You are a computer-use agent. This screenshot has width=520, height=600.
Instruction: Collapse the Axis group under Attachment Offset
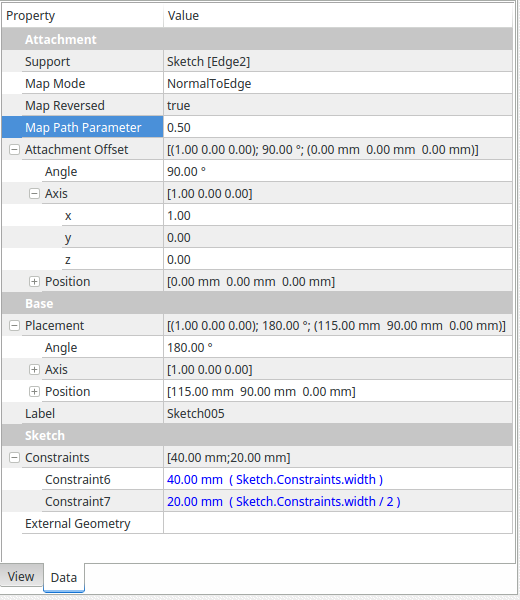(34, 194)
